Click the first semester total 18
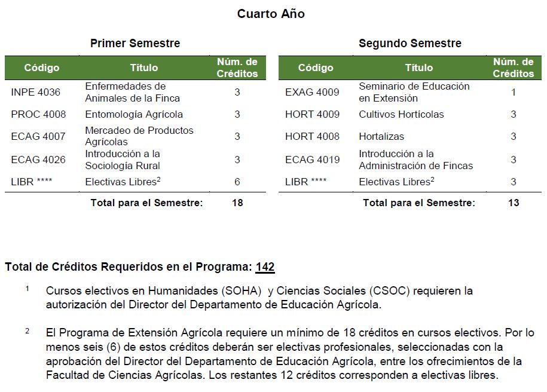Viewport: 547px width, 392px height. [x=237, y=203]
